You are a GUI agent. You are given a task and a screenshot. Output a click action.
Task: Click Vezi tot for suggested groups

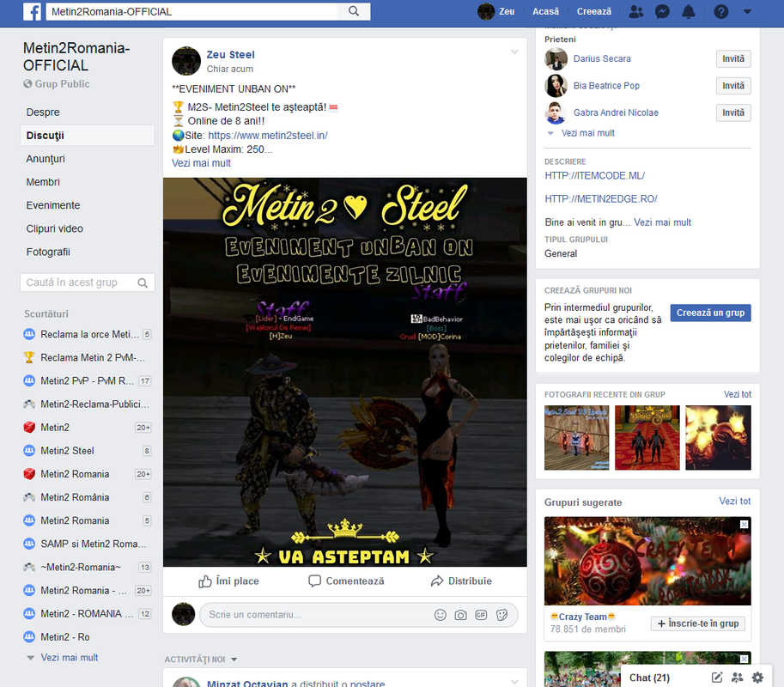pyautogui.click(x=734, y=501)
